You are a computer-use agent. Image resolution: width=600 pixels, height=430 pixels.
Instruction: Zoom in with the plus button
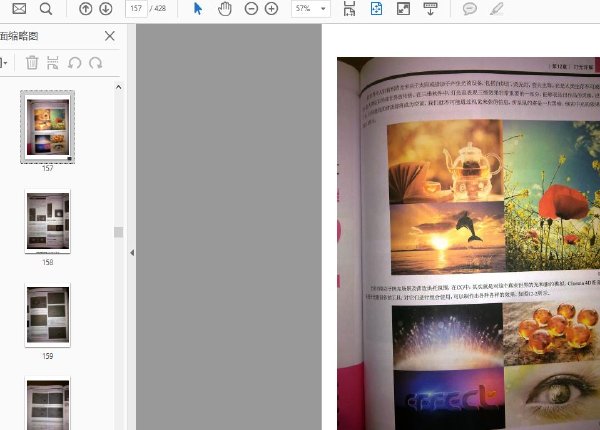(x=271, y=8)
